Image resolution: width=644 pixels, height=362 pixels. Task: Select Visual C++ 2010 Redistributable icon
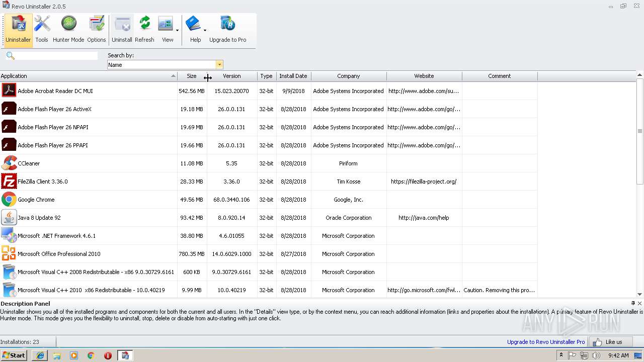pos(9,290)
